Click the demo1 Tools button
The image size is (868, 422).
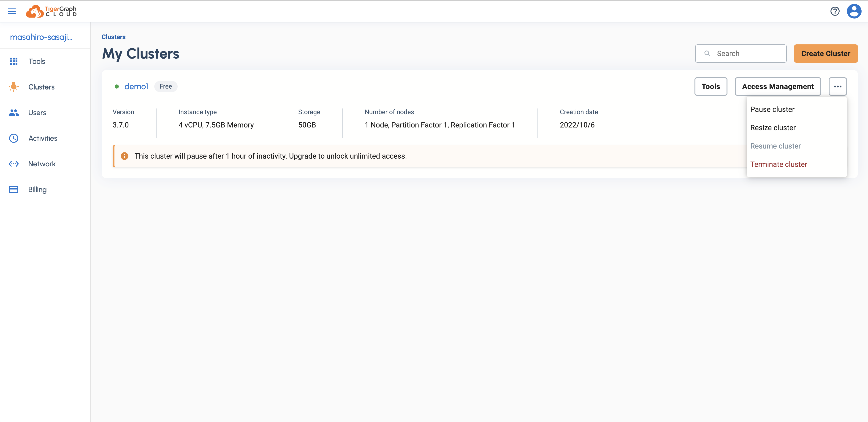coord(710,87)
